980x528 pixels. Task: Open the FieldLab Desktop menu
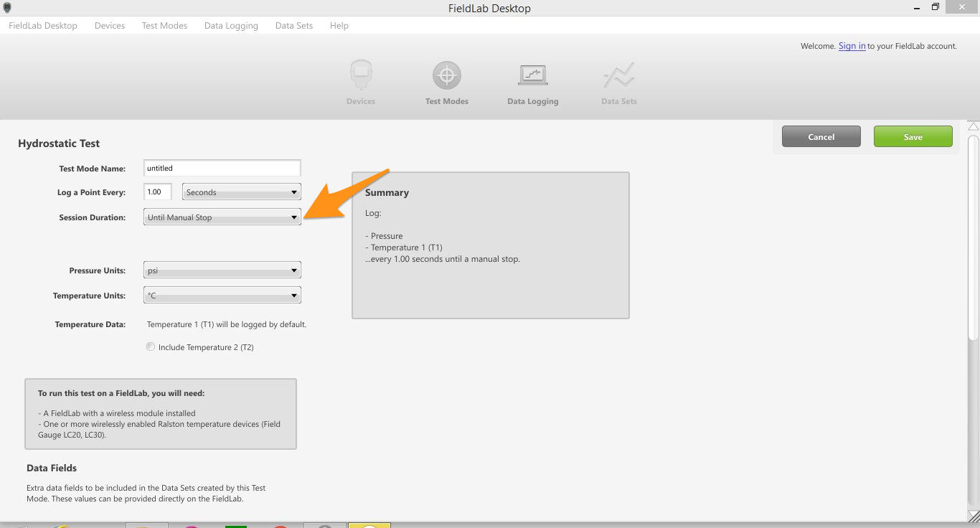click(43, 26)
